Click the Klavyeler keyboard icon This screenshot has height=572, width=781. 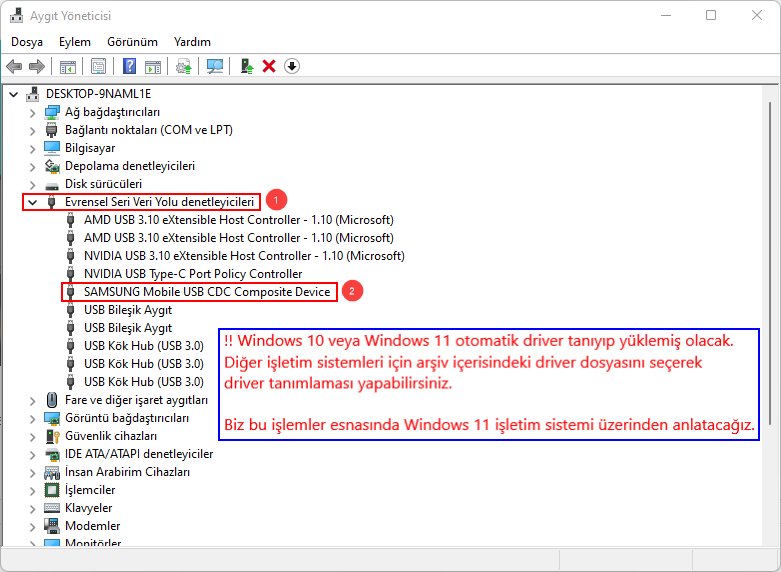pos(52,508)
